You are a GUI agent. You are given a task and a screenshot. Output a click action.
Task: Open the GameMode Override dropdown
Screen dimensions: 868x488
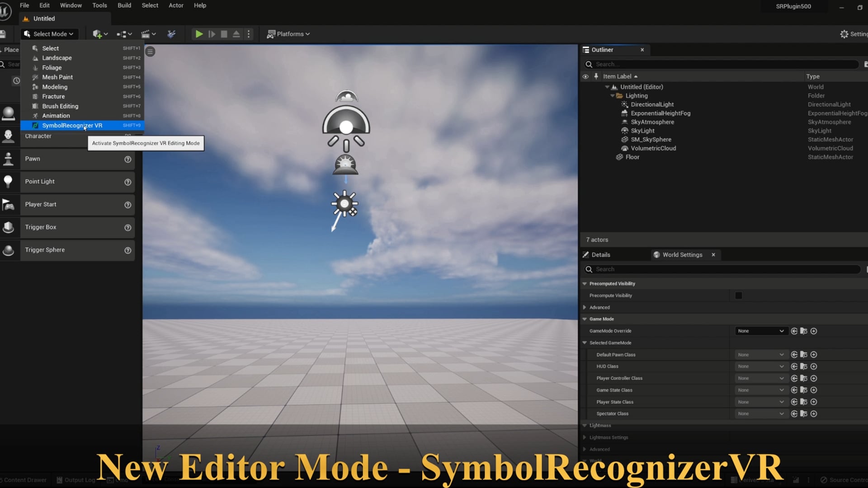(761, 331)
